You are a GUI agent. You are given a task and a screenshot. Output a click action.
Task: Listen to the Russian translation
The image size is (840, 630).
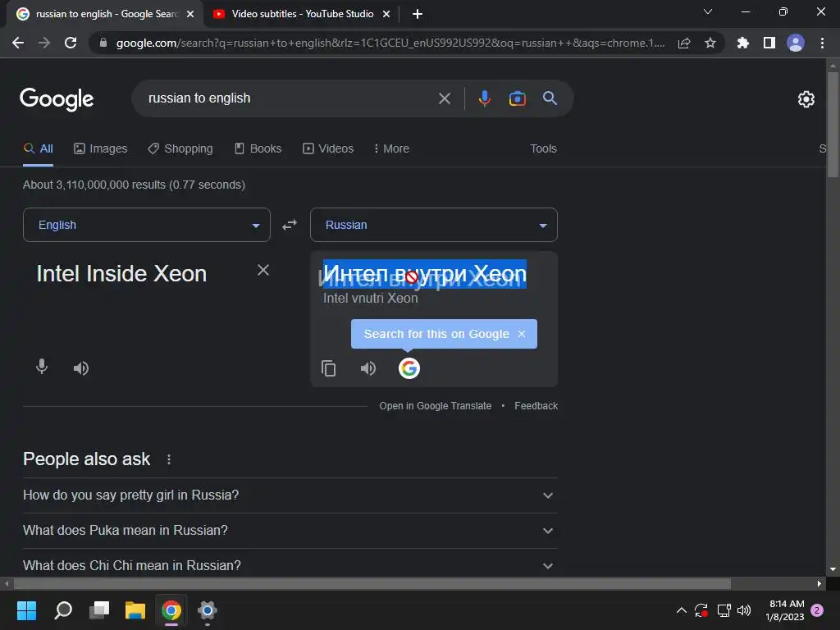click(368, 368)
